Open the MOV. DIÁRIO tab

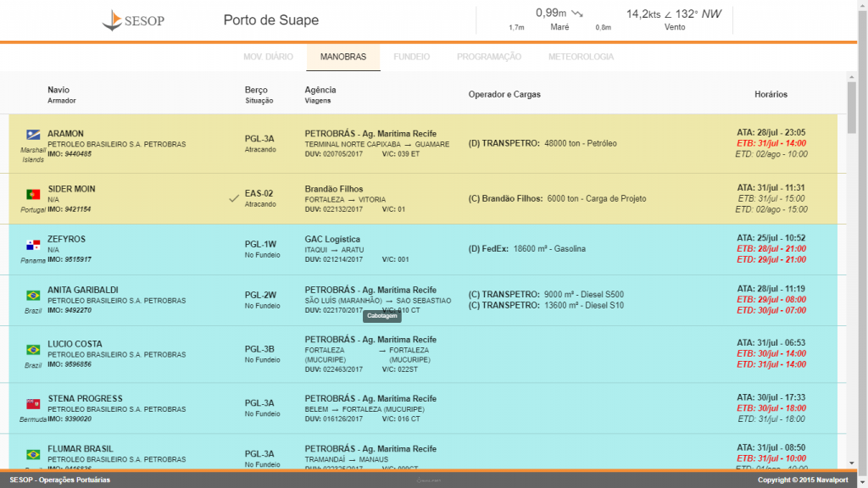(x=269, y=57)
